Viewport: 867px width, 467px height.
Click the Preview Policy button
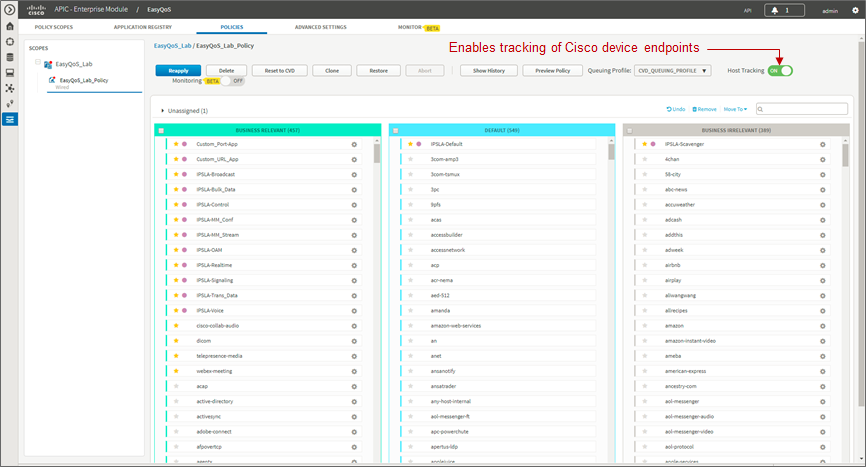coord(552,71)
